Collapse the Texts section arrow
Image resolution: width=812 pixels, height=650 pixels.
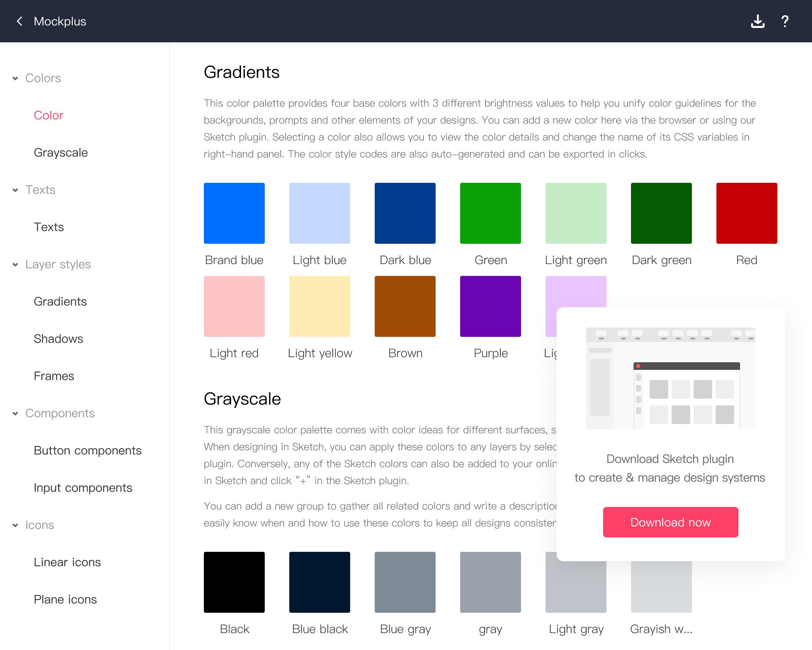[15, 190]
